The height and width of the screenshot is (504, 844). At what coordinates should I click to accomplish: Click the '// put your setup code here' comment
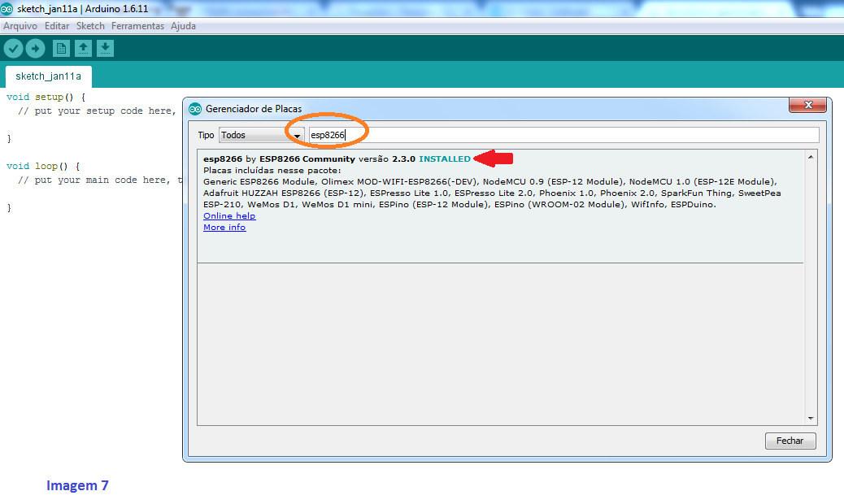97,111
